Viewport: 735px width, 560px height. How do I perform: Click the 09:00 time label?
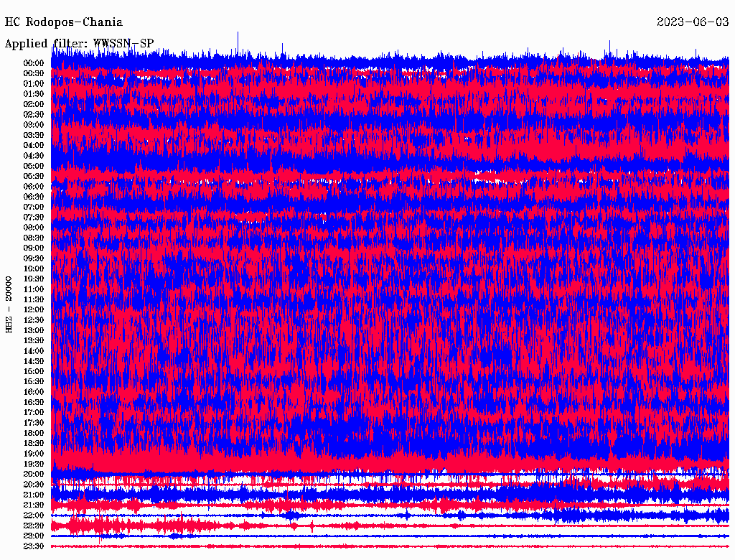tap(34, 248)
